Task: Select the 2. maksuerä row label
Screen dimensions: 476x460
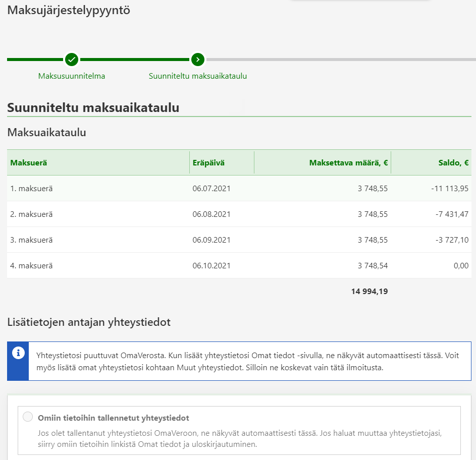Action: [31, 214]
